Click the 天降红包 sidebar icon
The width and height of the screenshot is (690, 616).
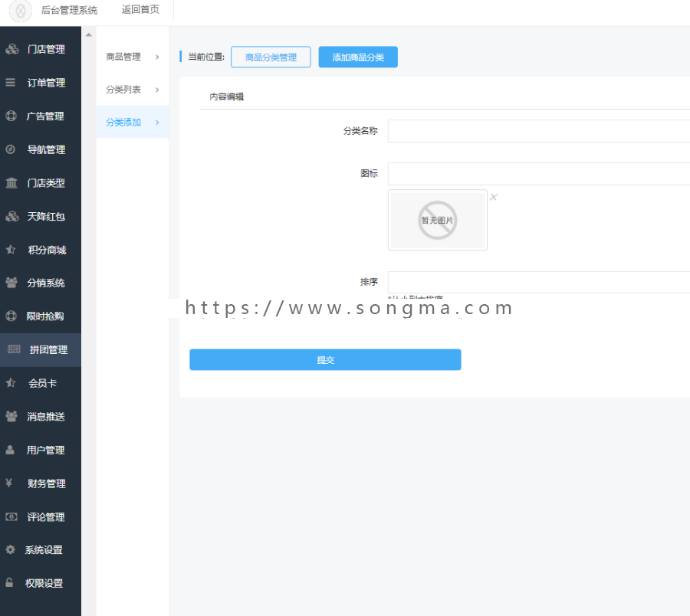pos(11,216)
